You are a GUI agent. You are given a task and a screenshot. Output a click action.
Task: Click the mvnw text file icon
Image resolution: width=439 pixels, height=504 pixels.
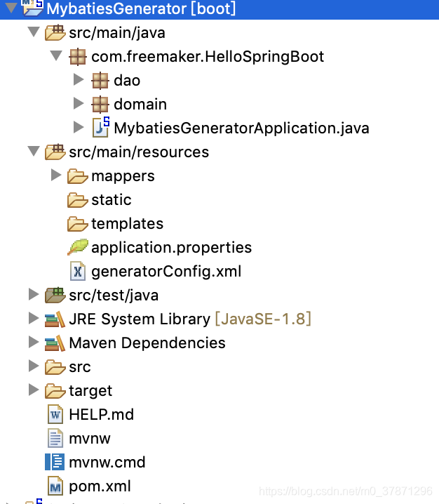pos(55,438)
